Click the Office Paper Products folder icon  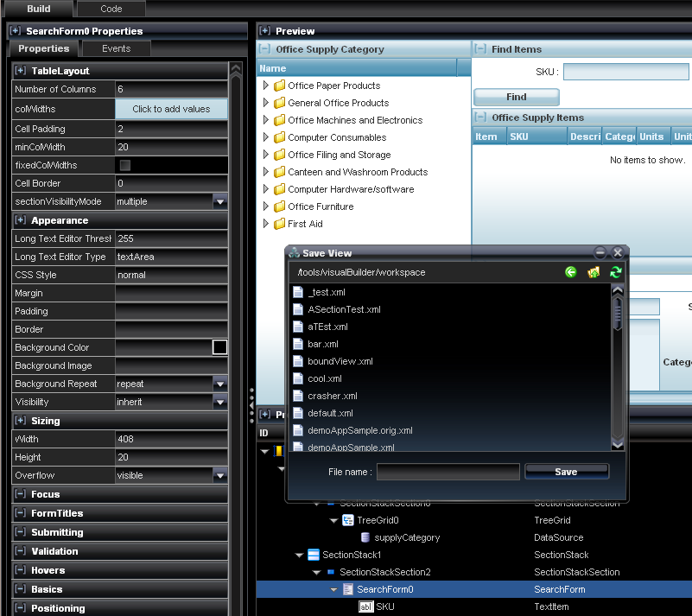pos(279,86)
